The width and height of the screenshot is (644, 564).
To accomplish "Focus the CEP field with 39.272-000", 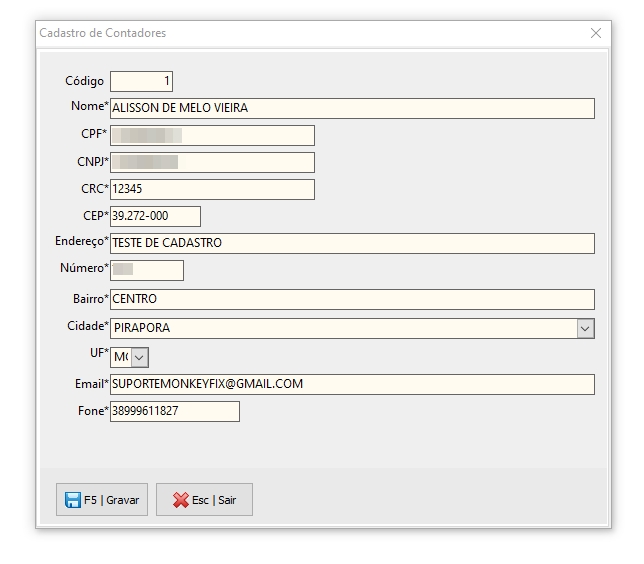I will click(155, 216).
